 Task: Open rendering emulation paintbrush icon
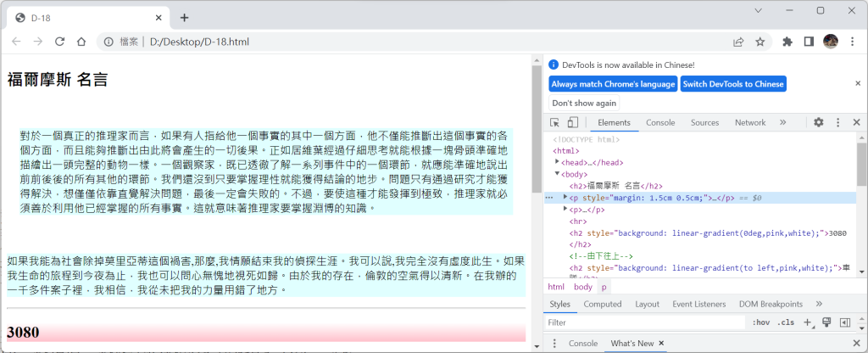pos(826,322)
